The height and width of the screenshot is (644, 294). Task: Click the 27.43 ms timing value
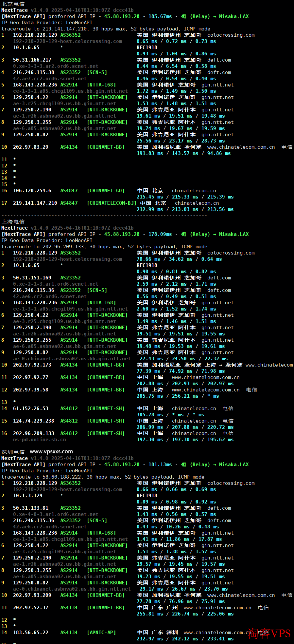point(151,359)
